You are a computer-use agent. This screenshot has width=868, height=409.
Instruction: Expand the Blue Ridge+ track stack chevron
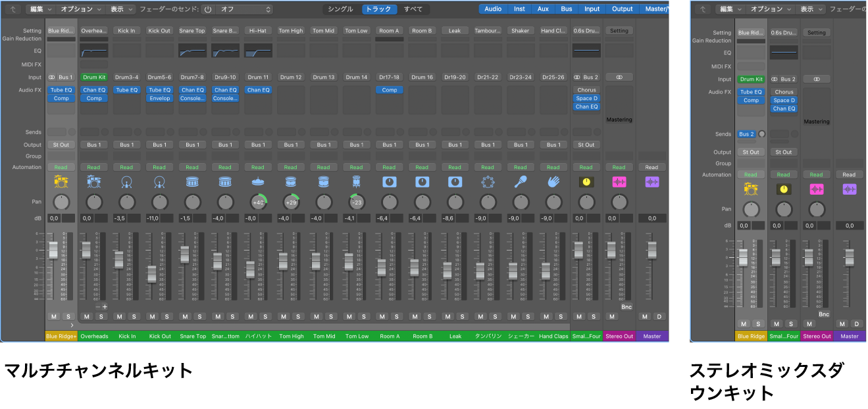point(72,325)
